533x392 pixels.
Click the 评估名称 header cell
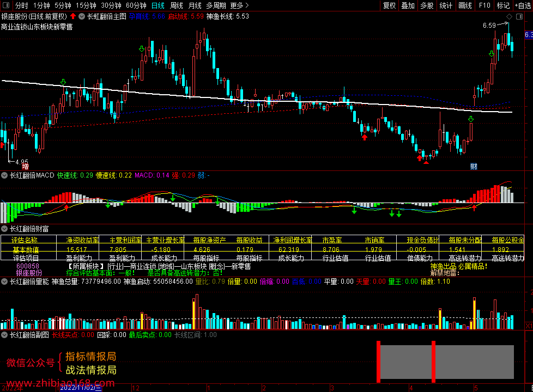point(25,240)
